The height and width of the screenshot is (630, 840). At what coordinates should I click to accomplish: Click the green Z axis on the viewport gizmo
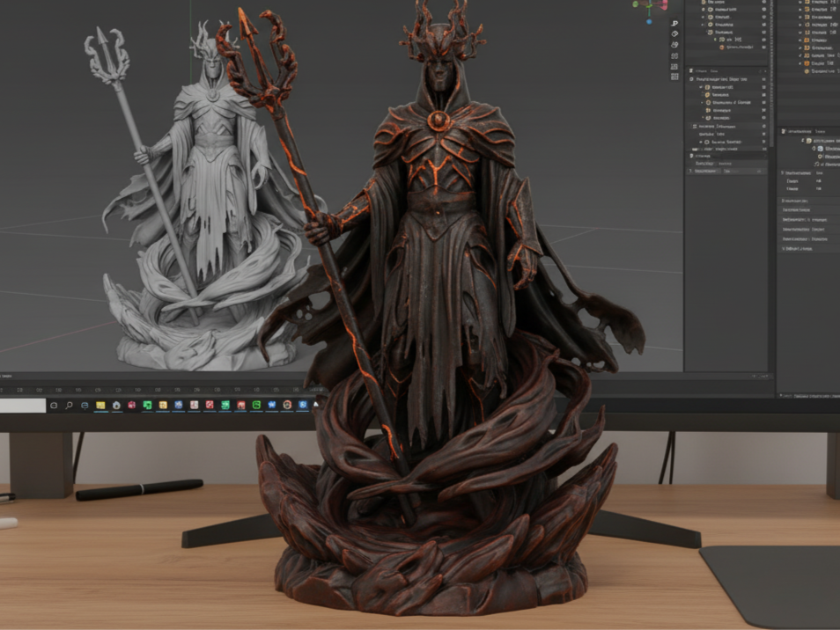(x=633, y=4)
